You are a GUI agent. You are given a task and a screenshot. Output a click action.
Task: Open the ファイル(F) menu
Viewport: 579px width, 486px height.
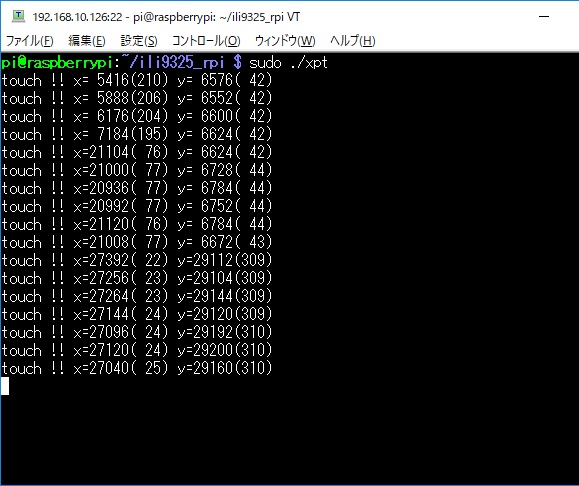click(x=30, y=40)
